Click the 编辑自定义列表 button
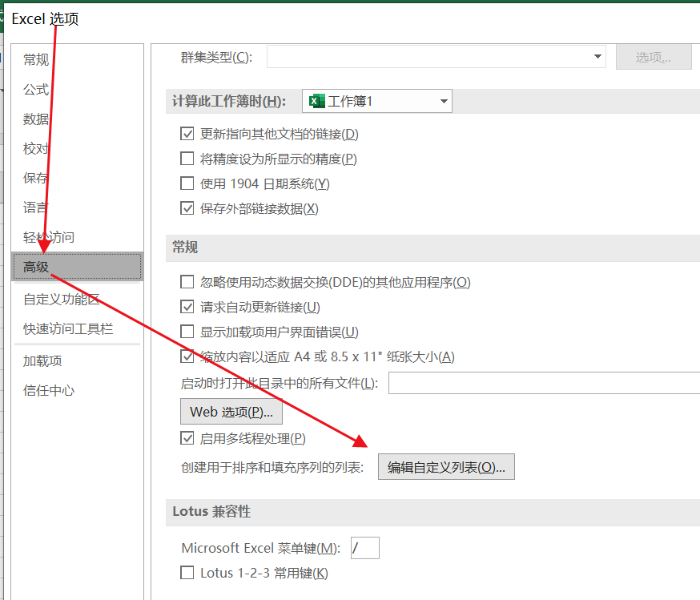Screen dimensions: 700x600 (x=445, y=466)
